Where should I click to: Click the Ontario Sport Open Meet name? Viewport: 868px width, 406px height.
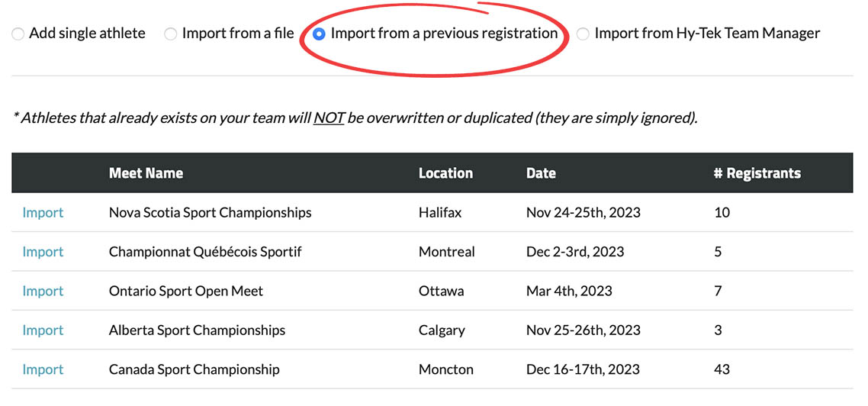click(186, 291)
